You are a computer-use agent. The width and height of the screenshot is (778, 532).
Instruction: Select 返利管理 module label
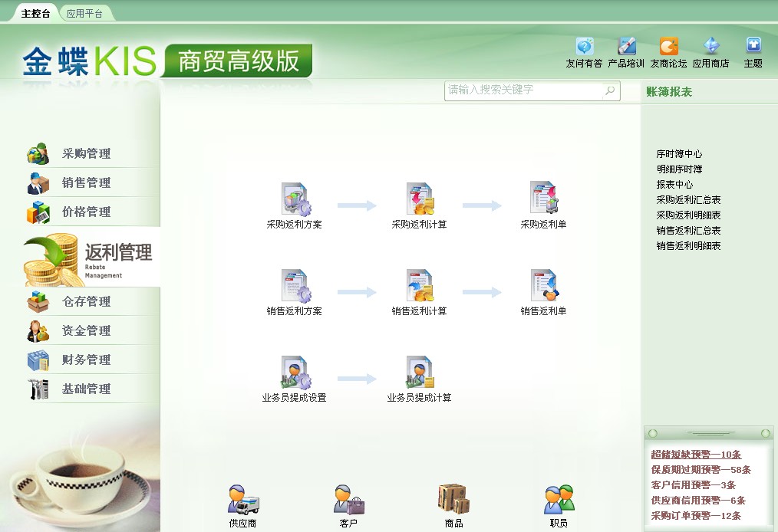(119, 252)
